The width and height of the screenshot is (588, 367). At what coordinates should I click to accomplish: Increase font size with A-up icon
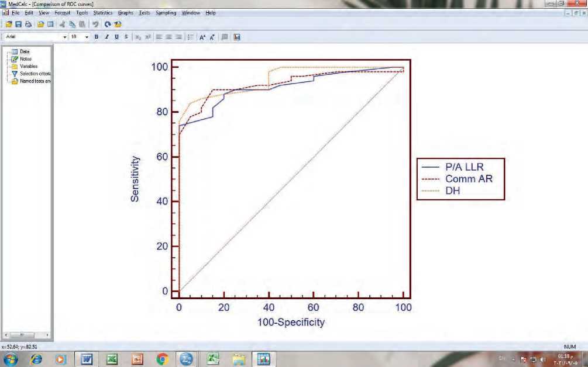click(202, 37)
